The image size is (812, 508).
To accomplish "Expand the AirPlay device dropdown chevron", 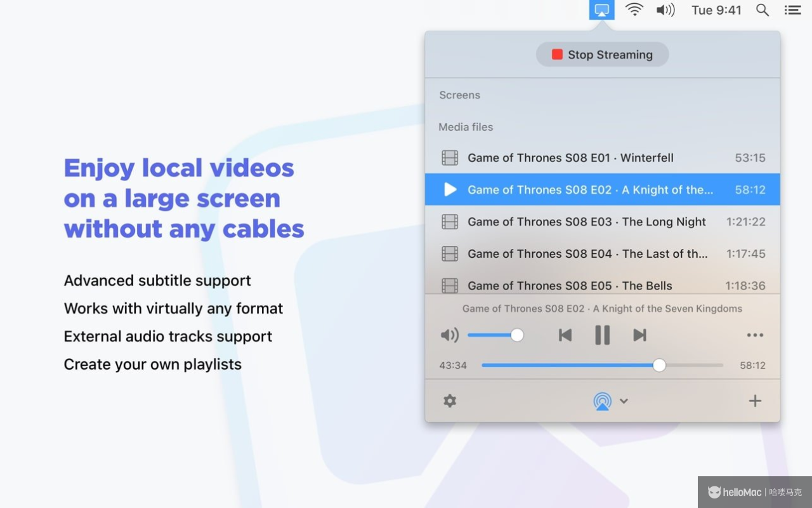I will point(624,401).
